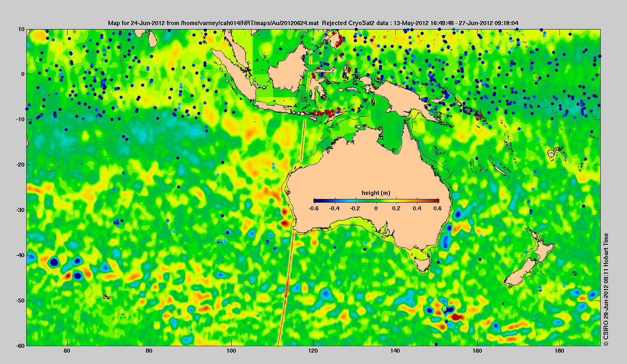The image size is (627, 364).
Task: Click longitude axis label 80
Action: [149, 351]
